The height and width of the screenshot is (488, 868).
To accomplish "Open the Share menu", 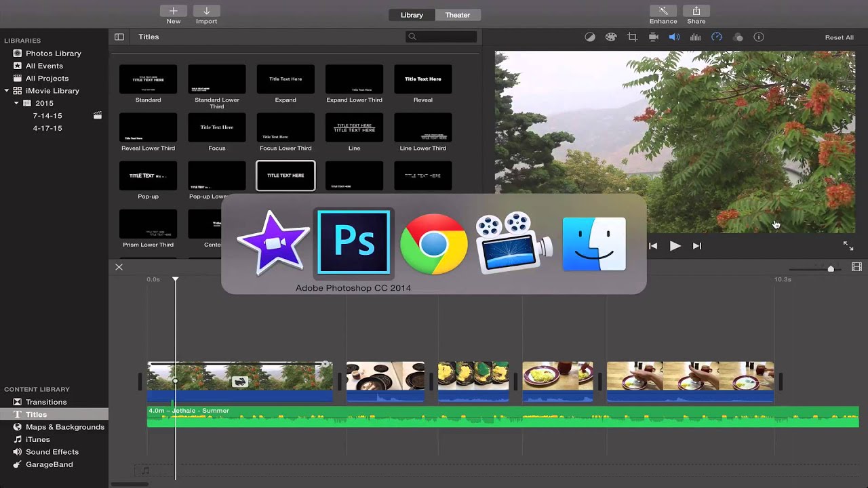I will [696, 11].
